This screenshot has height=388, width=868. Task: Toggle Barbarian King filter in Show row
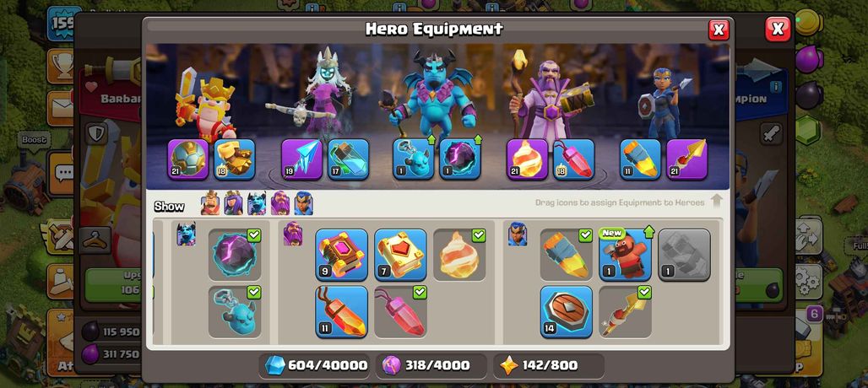point(209,203)
